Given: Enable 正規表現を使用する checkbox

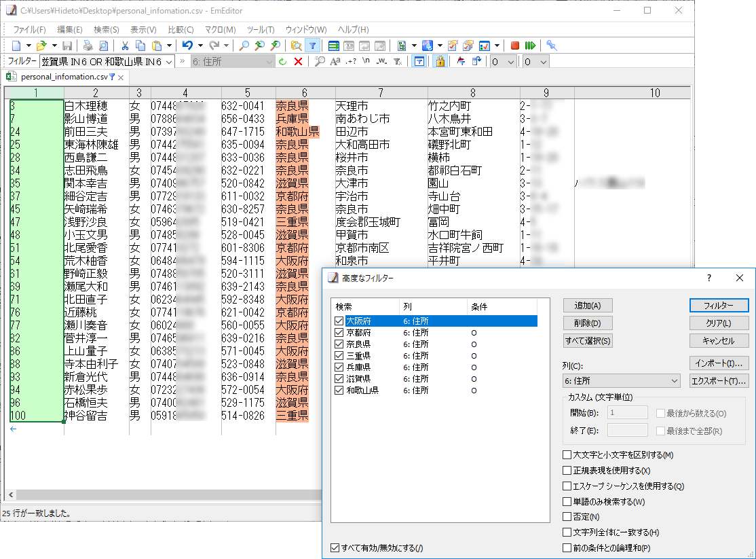Looking at the screenshot, I should 567,470.
